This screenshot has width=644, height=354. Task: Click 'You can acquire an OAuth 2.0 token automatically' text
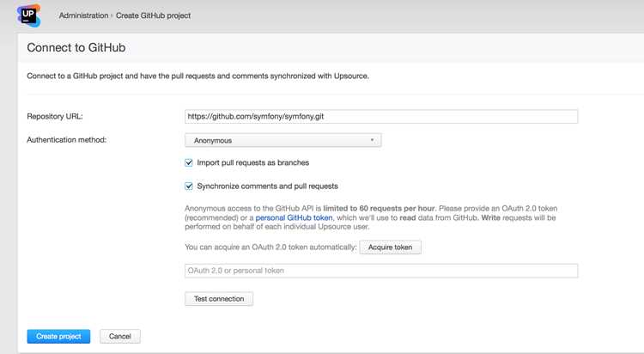coord(270,247)
